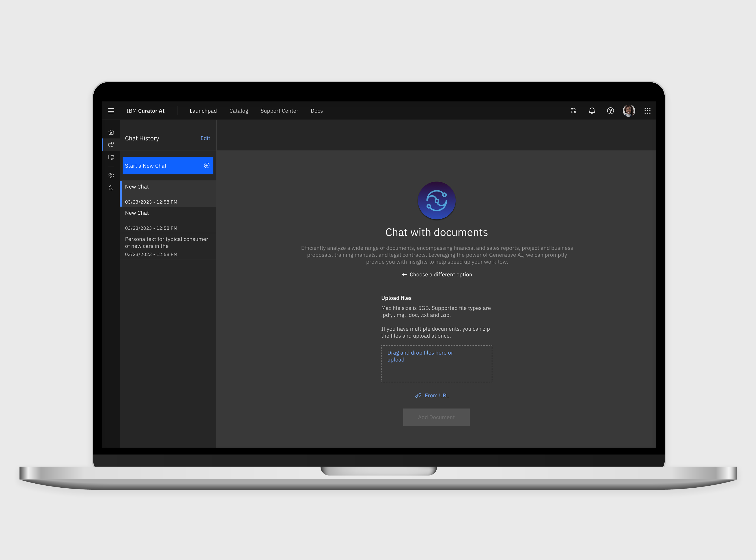Select the second New Chat history entry
Screen dimensions: 756x560
pyautogui.click(x=168, y=220)
